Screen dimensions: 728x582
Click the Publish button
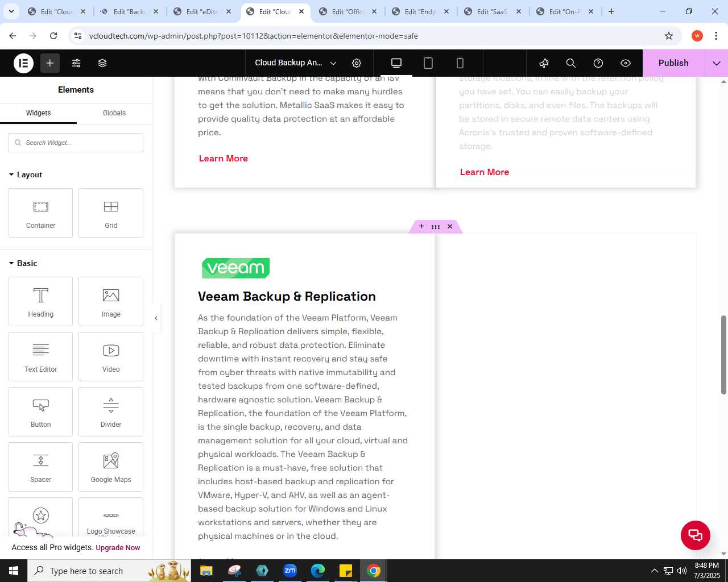click(x=673, y=63)
